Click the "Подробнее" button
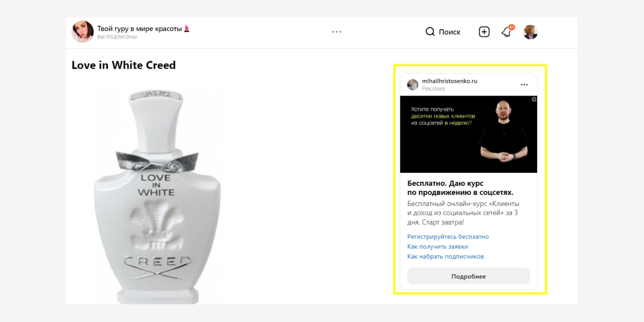644x322 pixels. (x=468, y=276)
